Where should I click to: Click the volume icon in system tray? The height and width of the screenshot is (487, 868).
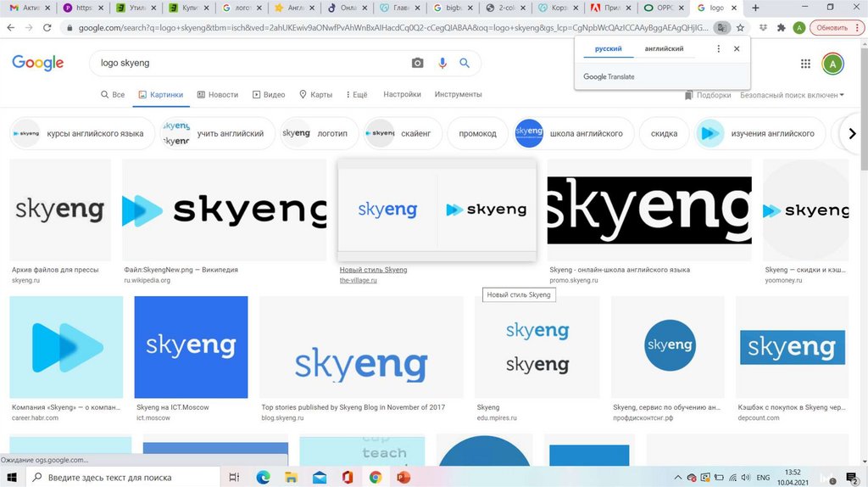746,478
